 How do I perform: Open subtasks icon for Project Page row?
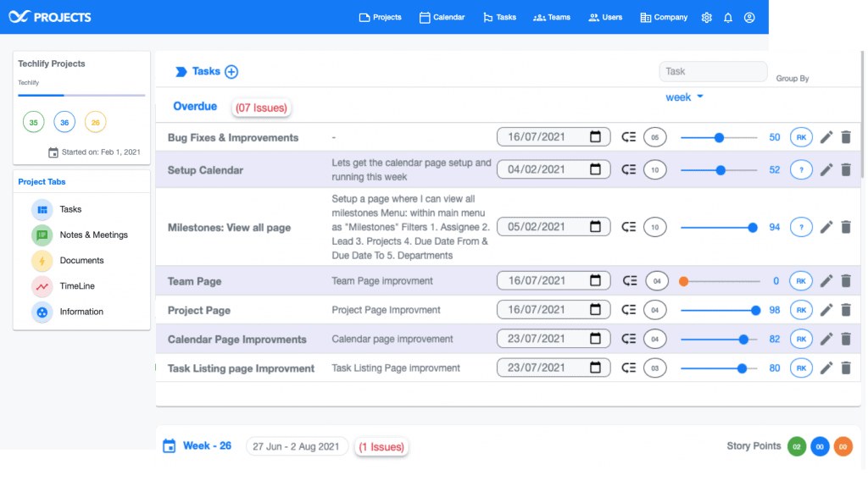(628, 310)
